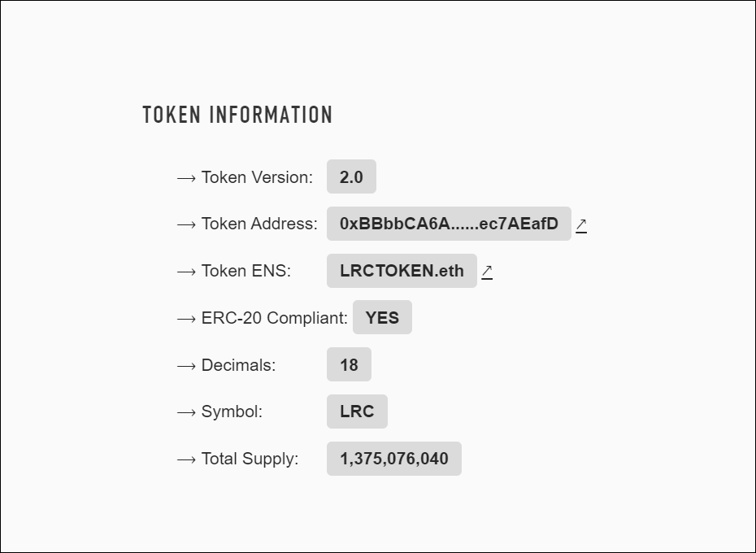756x553 pixels.
Task: Click the arrow icon before Symbol
Action: coord(185,411)
